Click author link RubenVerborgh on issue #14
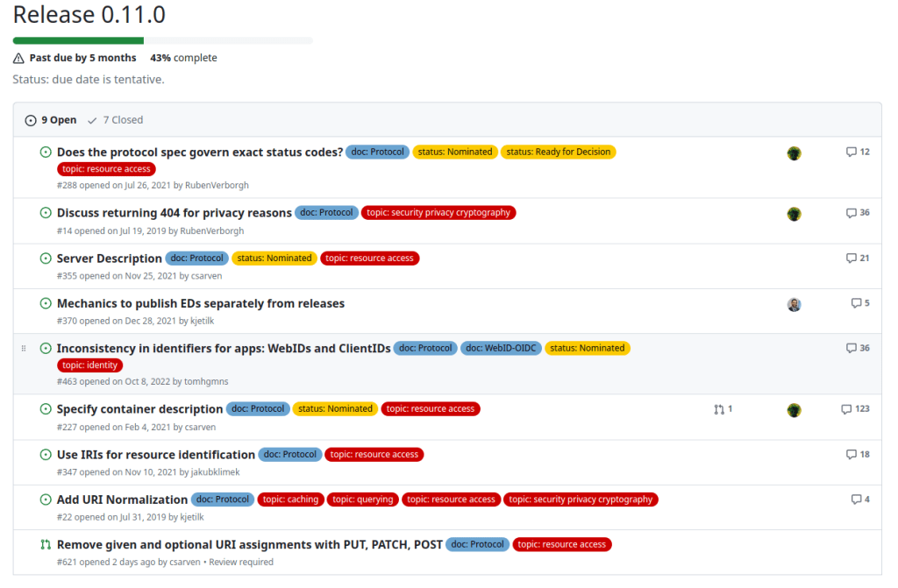This screenshot has height=588, width=898. (x=212, y=231)
